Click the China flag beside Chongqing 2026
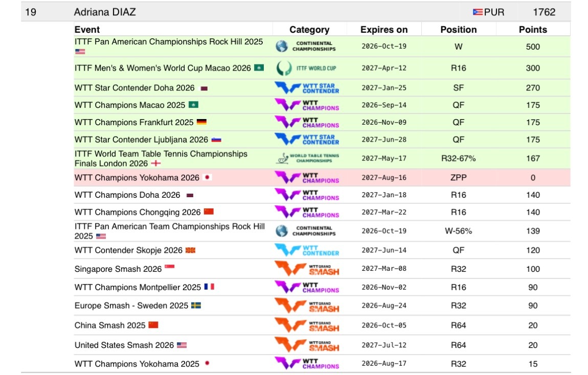Screen dimensions: 588x375 [209, 212]
